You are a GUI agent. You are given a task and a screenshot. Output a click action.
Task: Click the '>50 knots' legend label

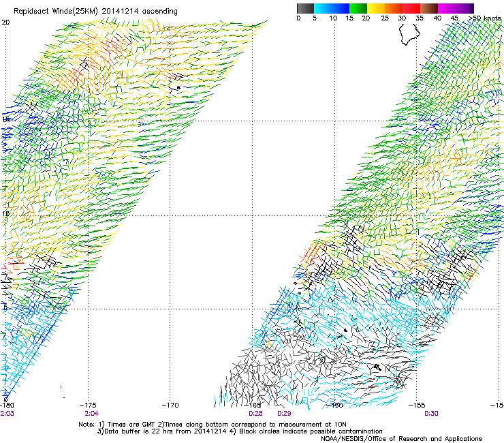484,18
